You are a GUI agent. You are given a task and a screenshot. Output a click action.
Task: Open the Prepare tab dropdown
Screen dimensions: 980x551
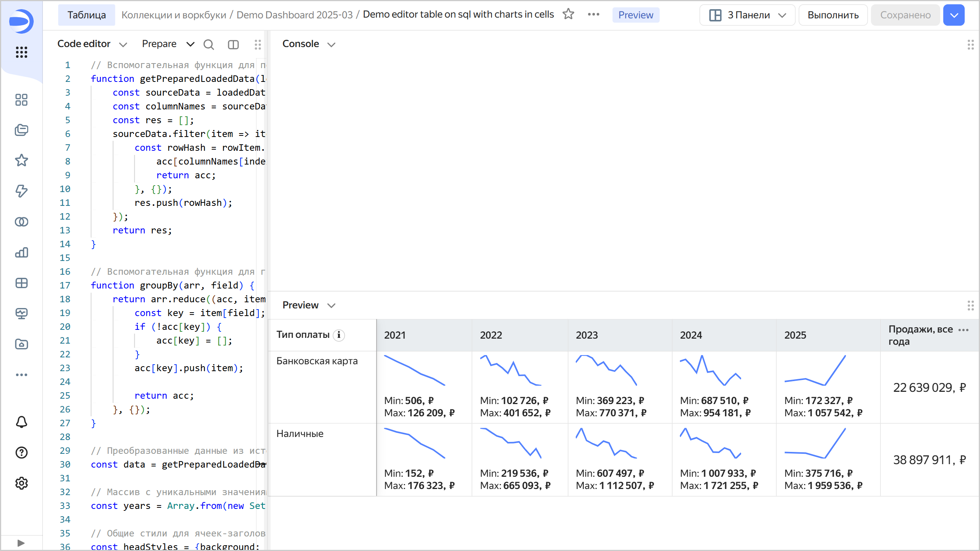190,44
